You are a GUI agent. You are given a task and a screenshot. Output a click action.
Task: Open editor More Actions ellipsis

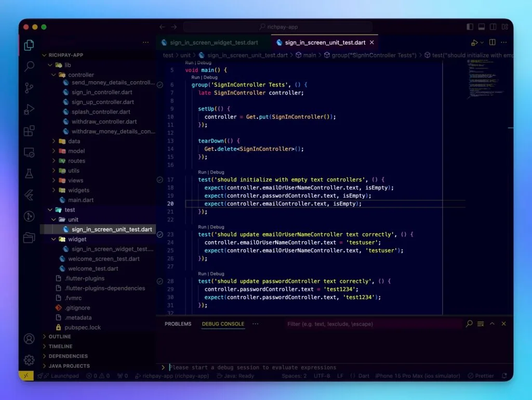click(x=504, y=43)
